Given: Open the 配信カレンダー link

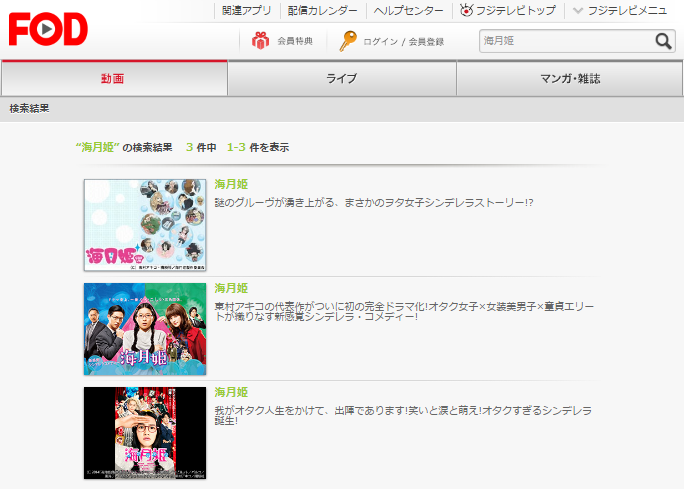Looking at the screenshot, I should click(322, 11).
